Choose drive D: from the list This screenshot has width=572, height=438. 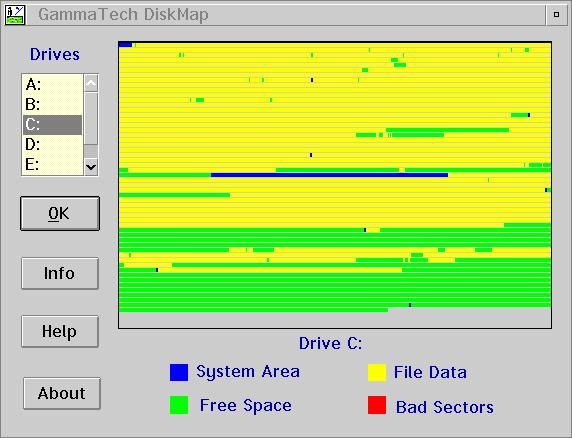pyautogui.click(x=53, y=145)
